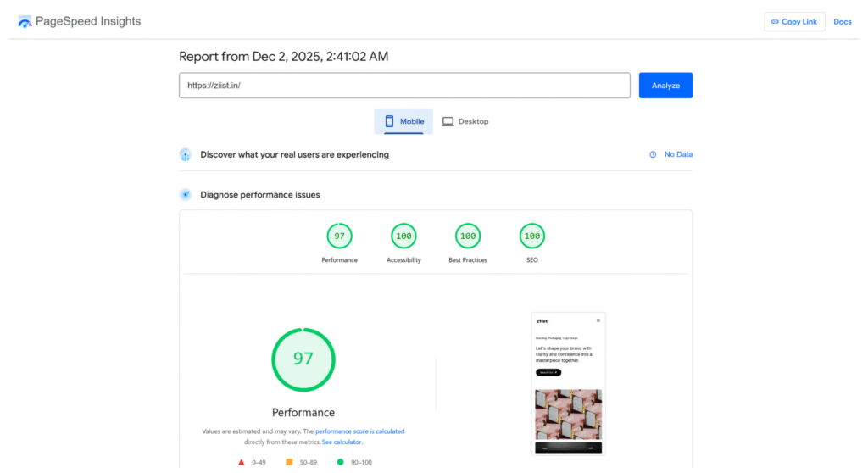Click the PageSpeed Insights logo icon
868x473 pixels.
click(25, 21)
